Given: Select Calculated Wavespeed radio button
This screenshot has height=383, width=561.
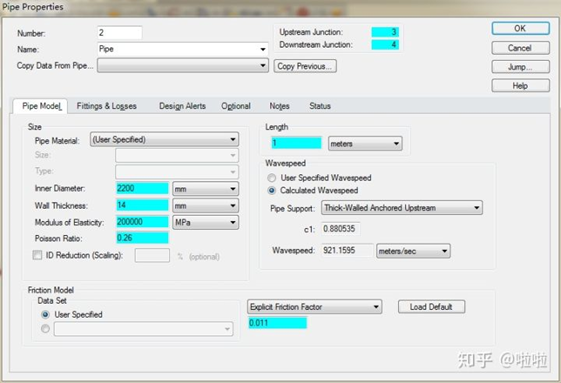Looking at the screenshot, I should pyautogui.click(x=272, y=190).
